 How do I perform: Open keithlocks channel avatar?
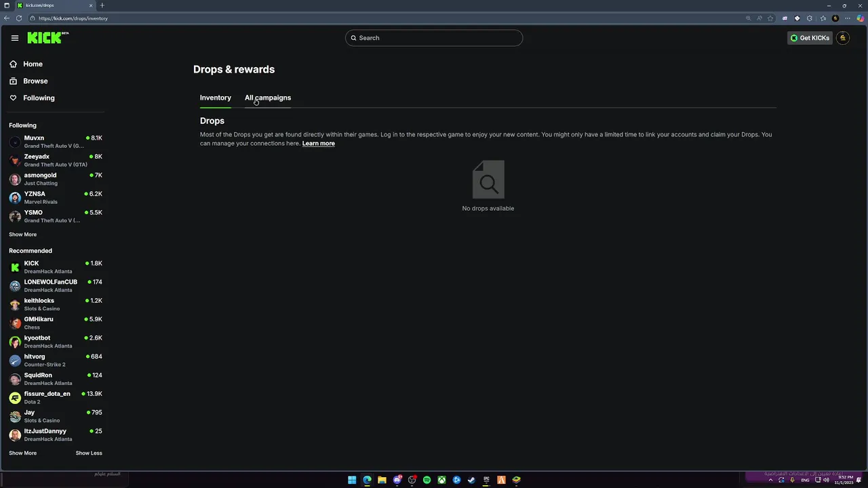15,304
